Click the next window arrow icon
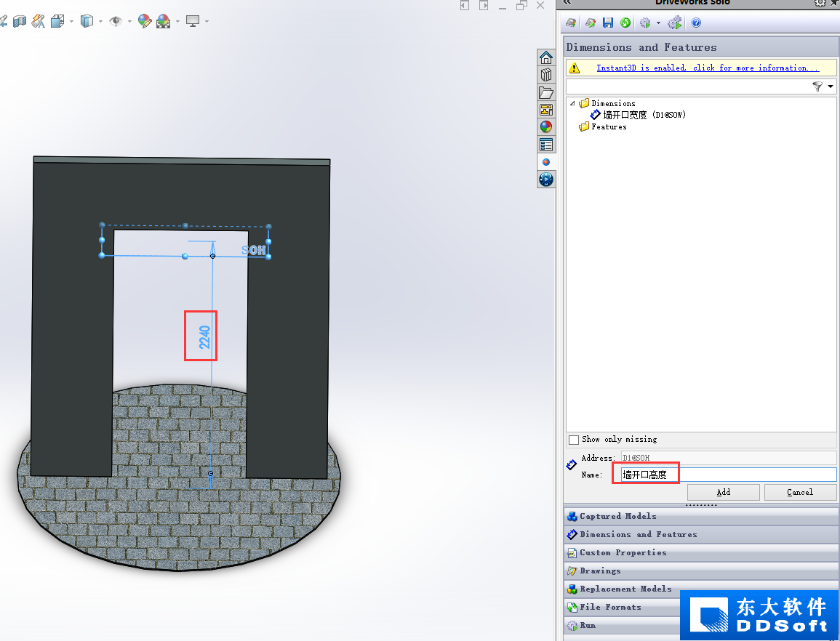The height and width of the screenshot is (641, 840). pyautogui.click(x=483, y=5)
